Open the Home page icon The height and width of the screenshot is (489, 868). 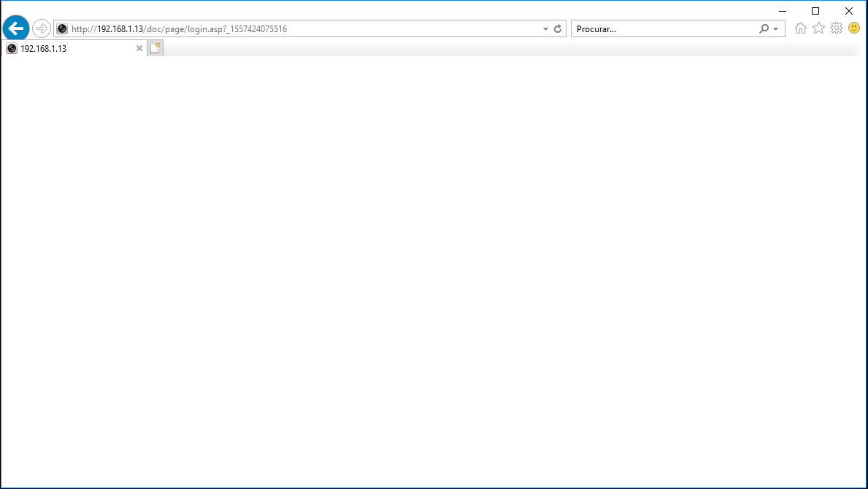801,28
